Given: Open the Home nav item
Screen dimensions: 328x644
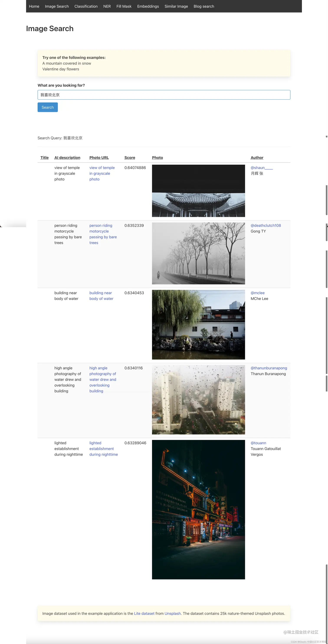Looking at the screenshot, I should pyautogui.click(x=34, y=6).
